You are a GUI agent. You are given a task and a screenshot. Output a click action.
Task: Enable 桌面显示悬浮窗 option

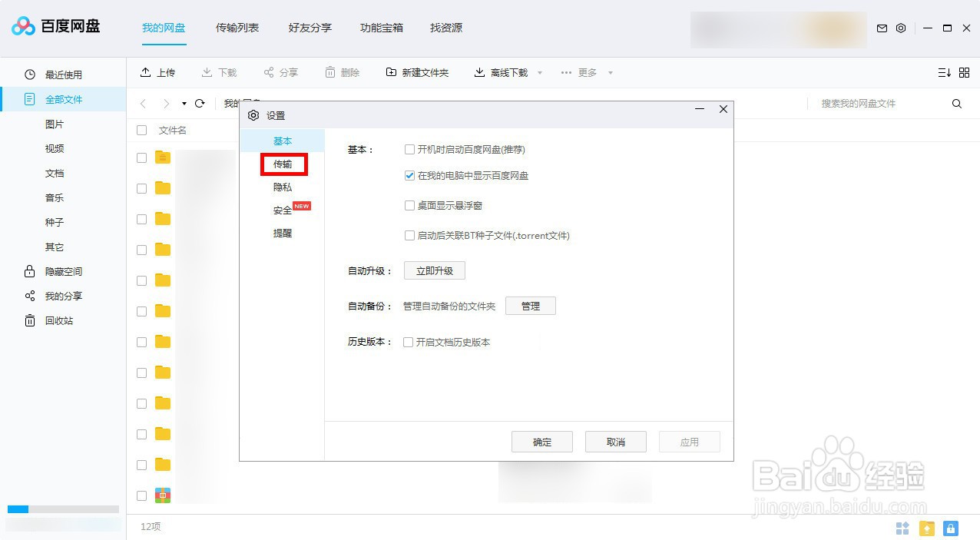tap(409, 205)
